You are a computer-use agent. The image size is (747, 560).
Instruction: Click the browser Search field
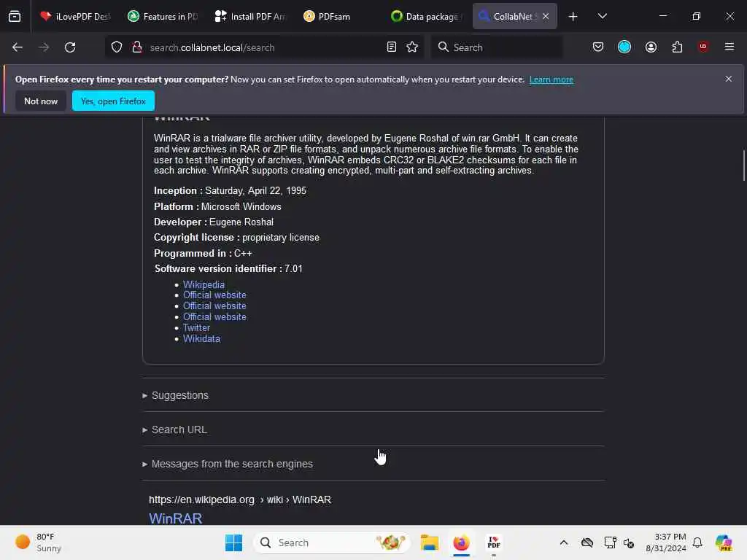point(497,47)
